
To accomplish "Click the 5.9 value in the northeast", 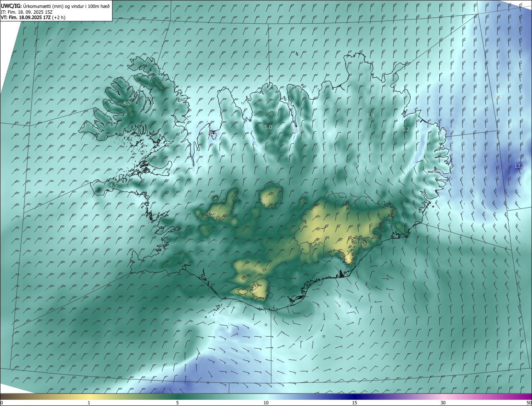I will tap(371, 115).
